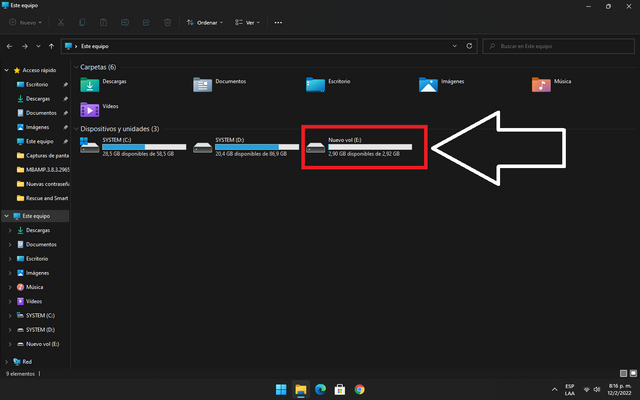Refresh the Este equipo view
Image resolution: width=640 pixels, height=400 pixels.
pyautogui.click(x=469, y=46)
